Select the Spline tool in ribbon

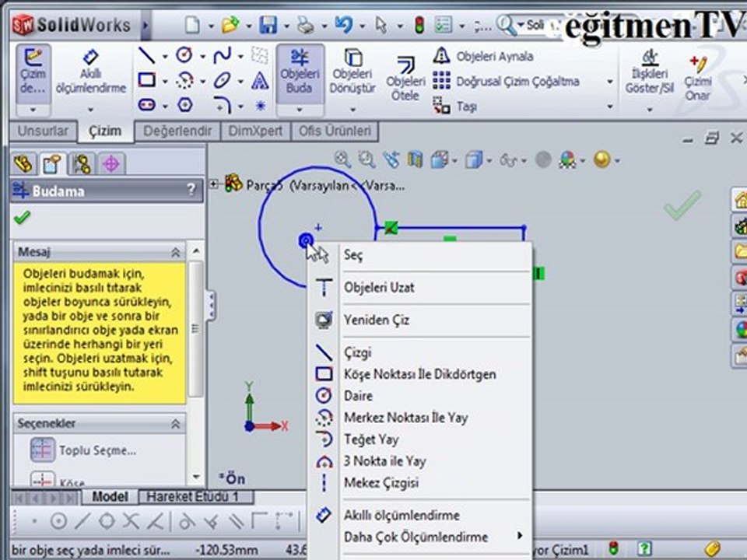coord(223,55)
